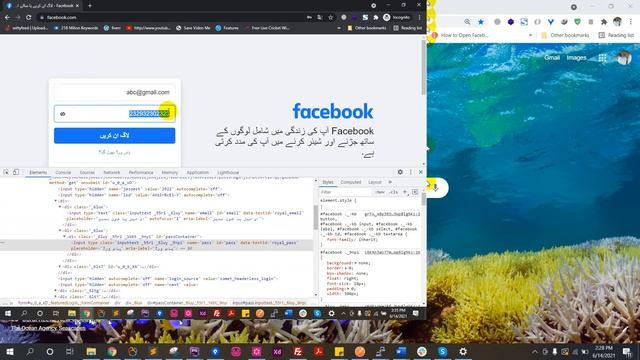Click the voice search microphone in Google window
Viewport: 640px width, 360px height.
click(x=436, y=188)
